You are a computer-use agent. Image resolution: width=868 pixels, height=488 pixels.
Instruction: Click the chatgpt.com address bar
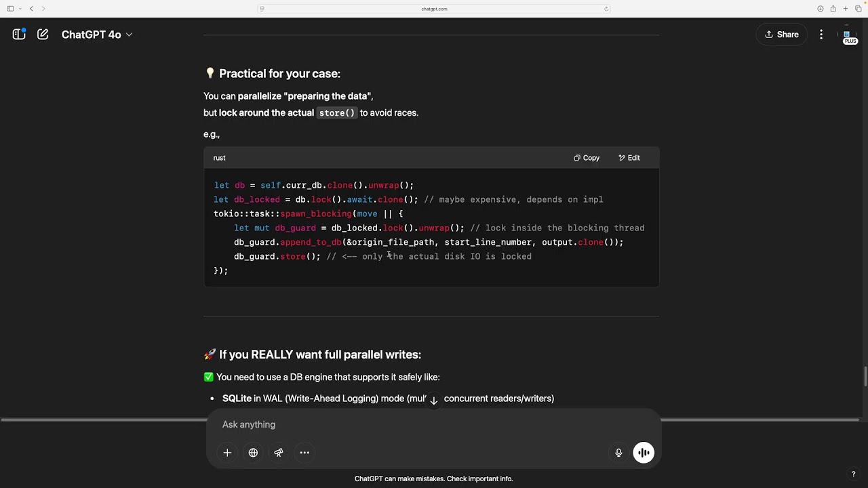[x=434, y=9]
